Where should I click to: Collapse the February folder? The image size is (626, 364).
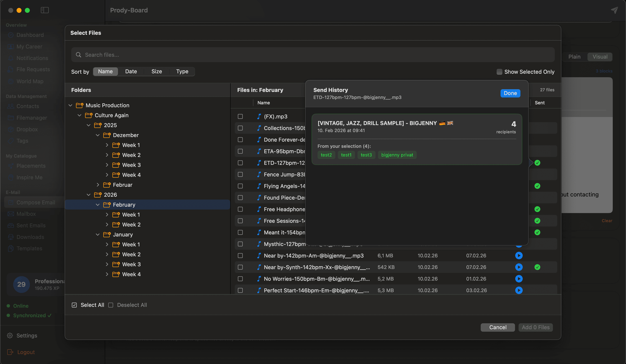coord(97,205)
